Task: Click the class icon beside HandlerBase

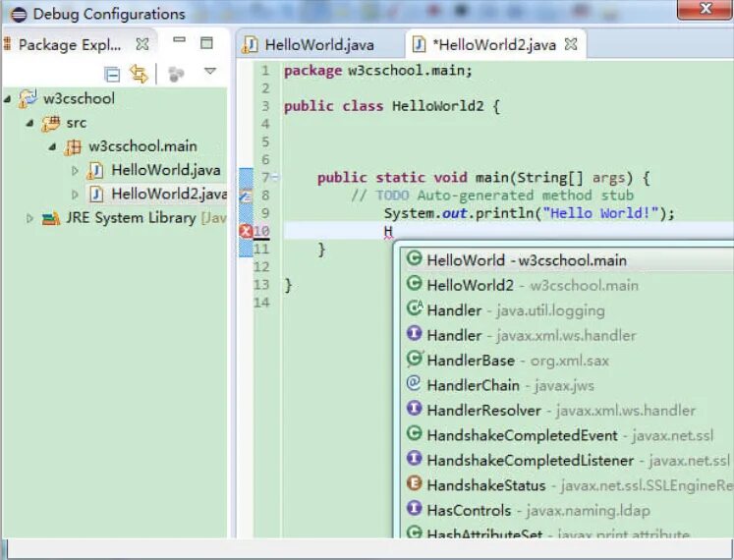Action: [x=415, y=359]
